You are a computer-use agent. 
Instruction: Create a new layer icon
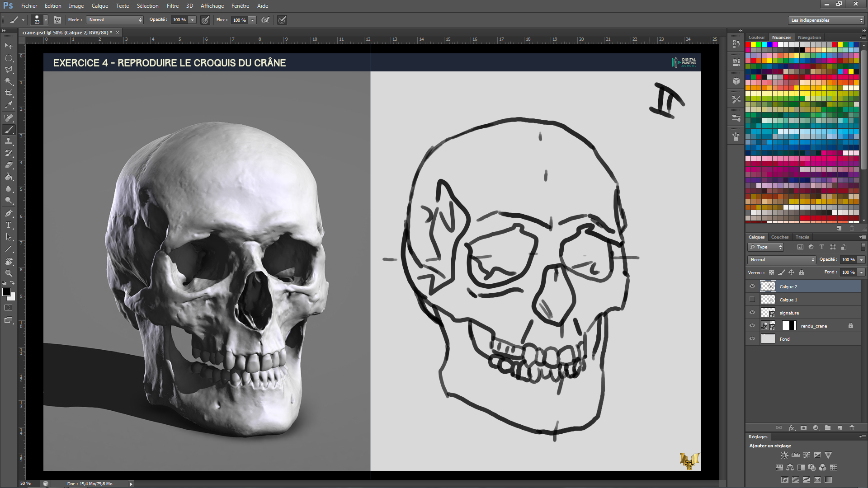(x=840, y=428)
